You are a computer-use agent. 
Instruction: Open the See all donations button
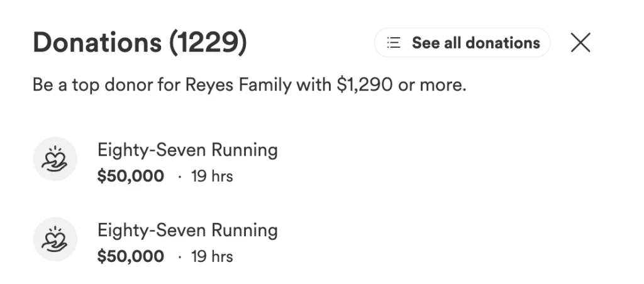pos(462,43)
